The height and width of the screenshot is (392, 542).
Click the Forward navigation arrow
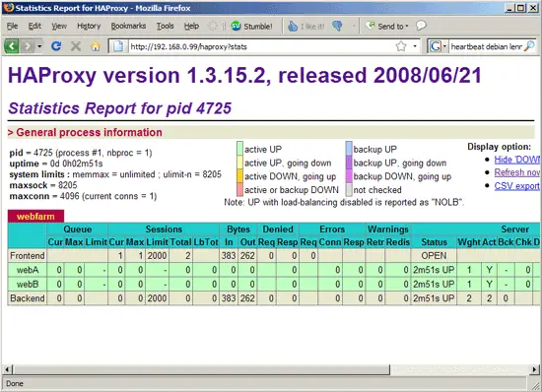[27, 46]
